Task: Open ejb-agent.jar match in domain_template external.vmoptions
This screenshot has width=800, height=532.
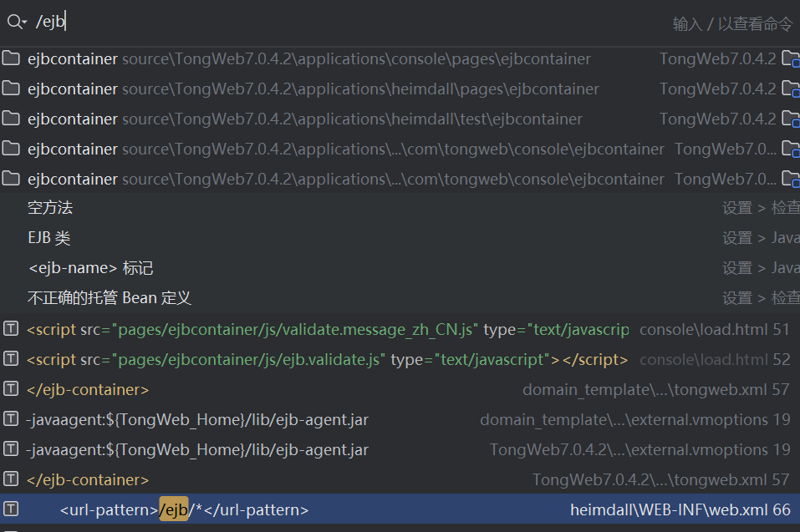Action: tap(197, 419)
